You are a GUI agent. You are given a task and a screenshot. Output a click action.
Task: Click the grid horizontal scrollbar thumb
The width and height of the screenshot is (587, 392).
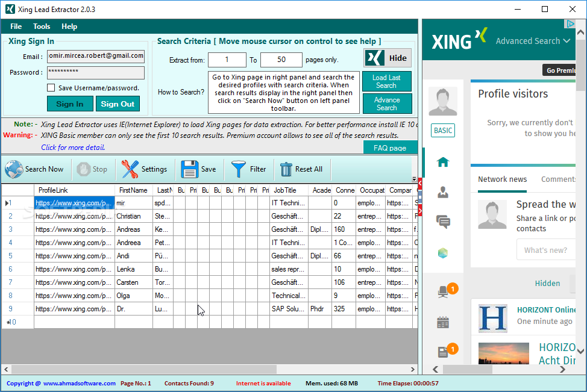pyautogui.click(x=144, y=369)
